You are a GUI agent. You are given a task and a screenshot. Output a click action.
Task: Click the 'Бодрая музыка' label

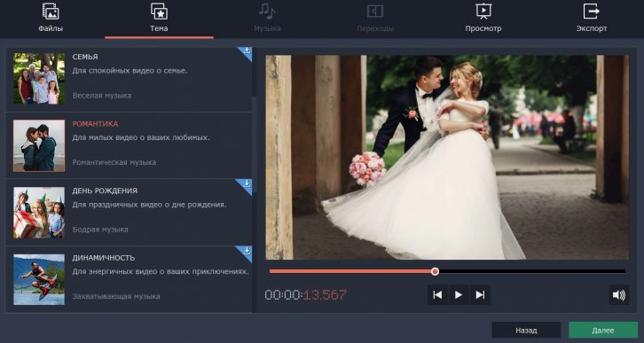[100, 230]
